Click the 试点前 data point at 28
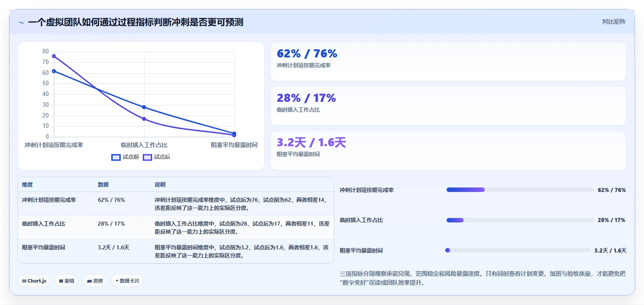The height and width of the screenshot is (305, 644). pos(144,107)
